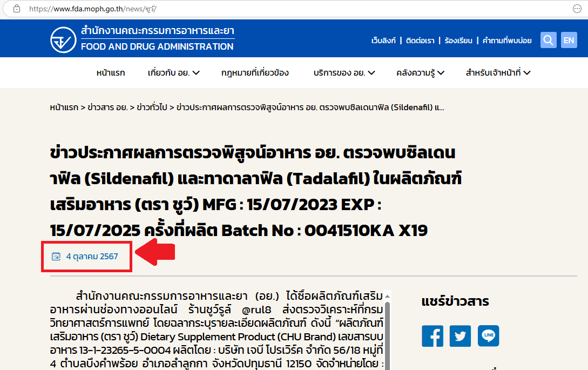This screenshot has height=370, width=588.
Task: Open the คำถามที่พบบ่อย header link
Action: coord(507,41)
